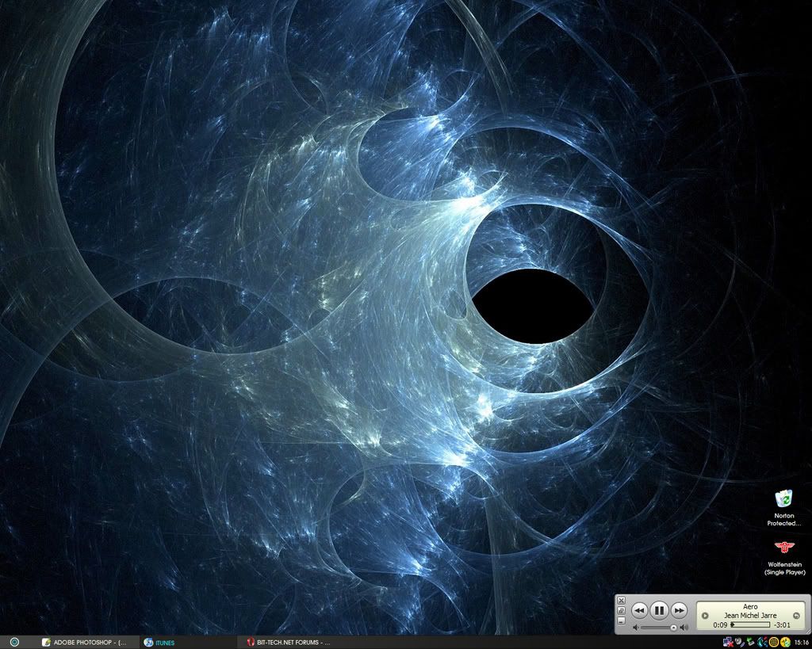Switch to iTunes taskbar button
The width and height of the screenshot is (812, 649).
click(189, 643)
